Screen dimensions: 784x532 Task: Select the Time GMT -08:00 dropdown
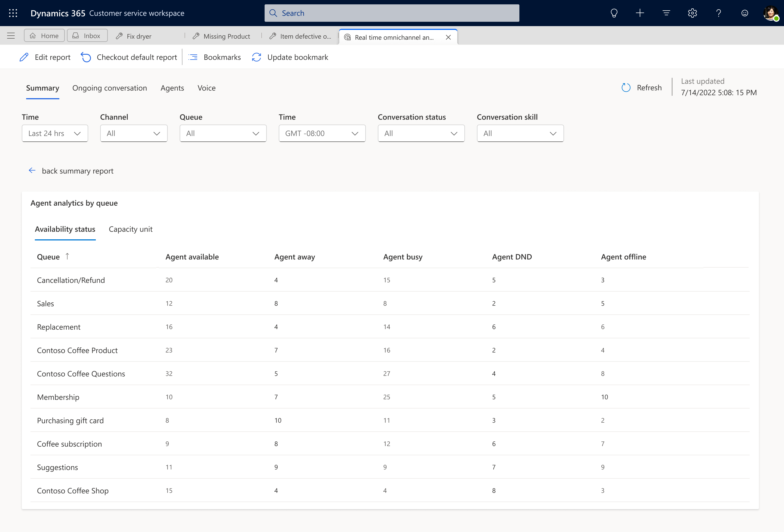pyautogui.click(x=320, y=133)
